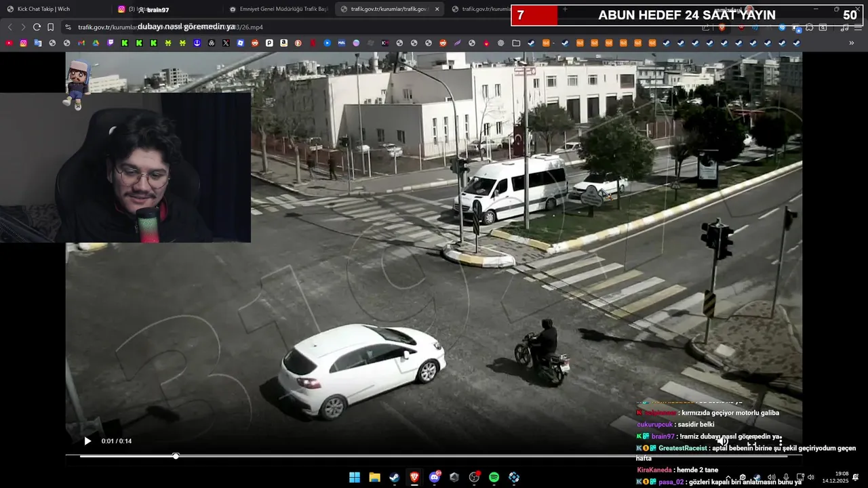Image resolution: width=868 pixels, height=488 pixels.
Task: Click username brain97 in stream chat
Action: click(x=663, y=436)
